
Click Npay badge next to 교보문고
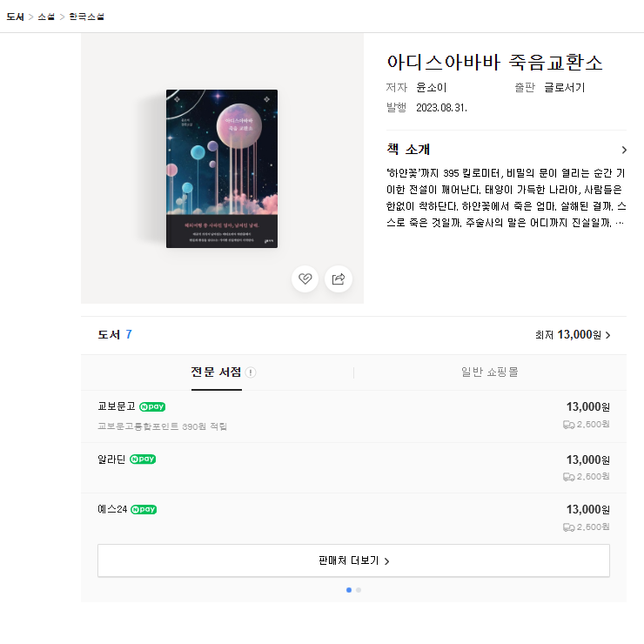pyautogui.click(x=152, y=406)
